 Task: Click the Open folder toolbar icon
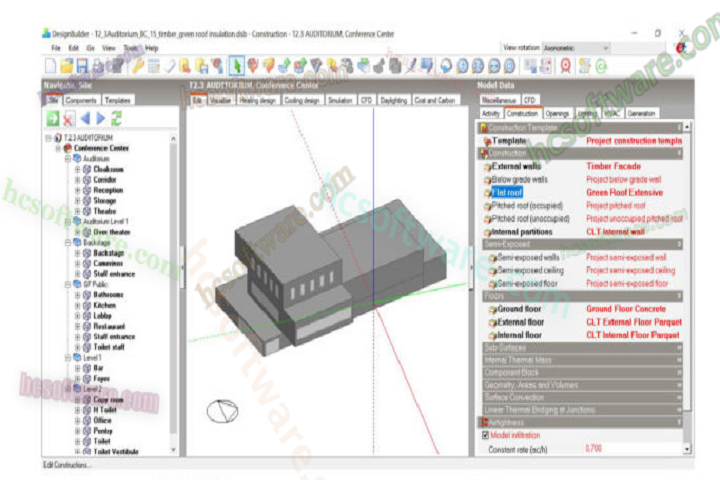[x=67, y=66]
